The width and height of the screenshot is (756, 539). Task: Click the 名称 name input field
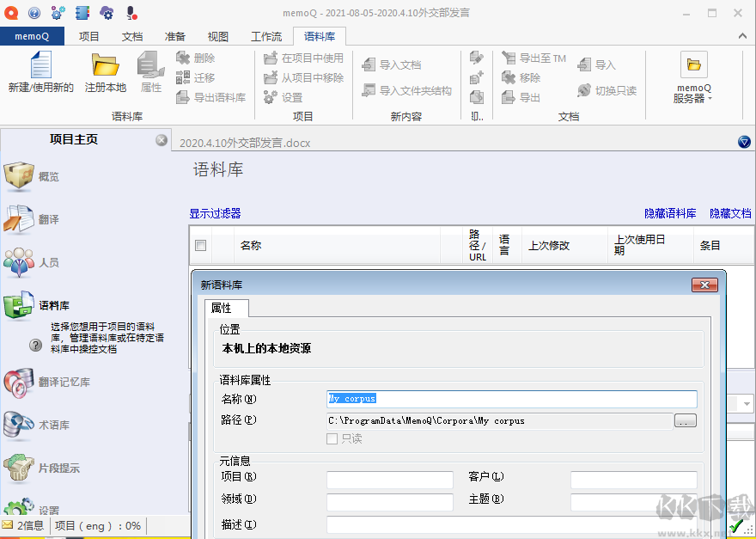point(511,399)
